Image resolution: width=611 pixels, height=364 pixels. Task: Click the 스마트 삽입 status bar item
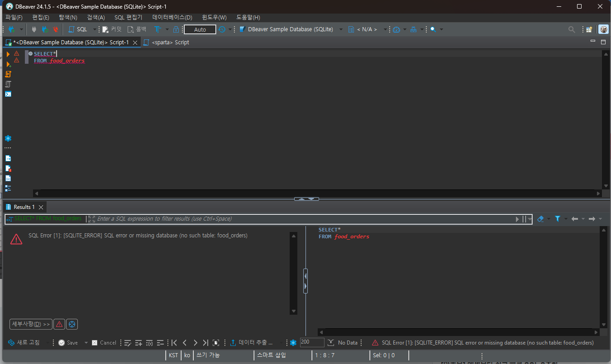272,355
